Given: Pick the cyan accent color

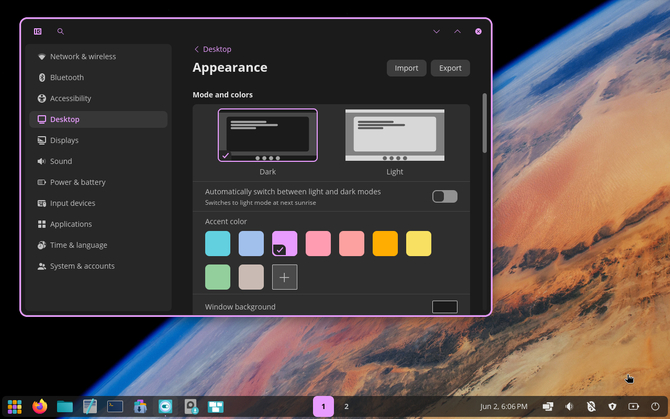Looking at the screenshot, I should pyautogui.click(x=217, y=243).
